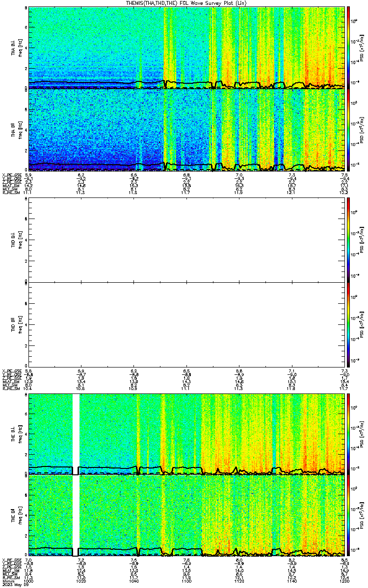Click the 1200 hhmm time label
Screen dimensions: 368x588
pos(344,580)
